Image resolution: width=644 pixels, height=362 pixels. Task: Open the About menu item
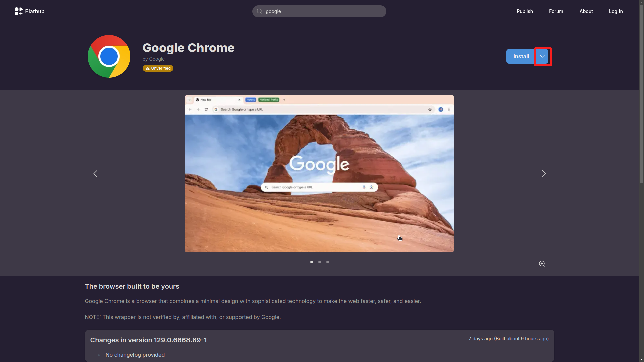tap(586, 11)
